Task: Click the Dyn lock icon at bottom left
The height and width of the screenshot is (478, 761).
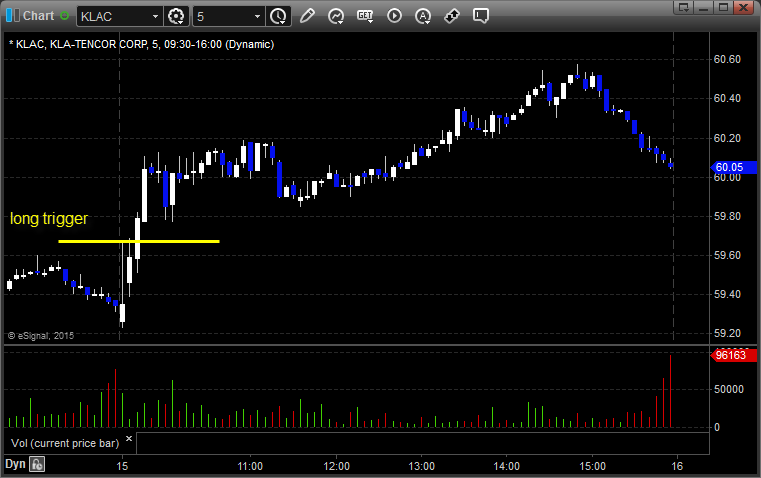Action: tap(37, 464)
